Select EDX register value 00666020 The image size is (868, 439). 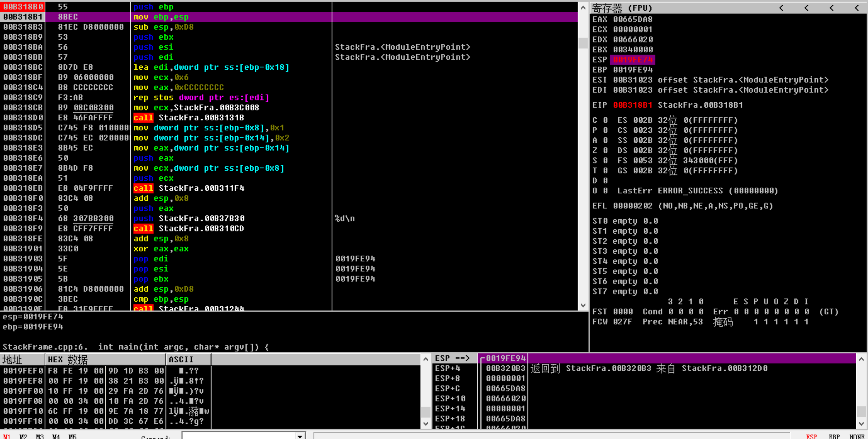[x=633, y=40]
